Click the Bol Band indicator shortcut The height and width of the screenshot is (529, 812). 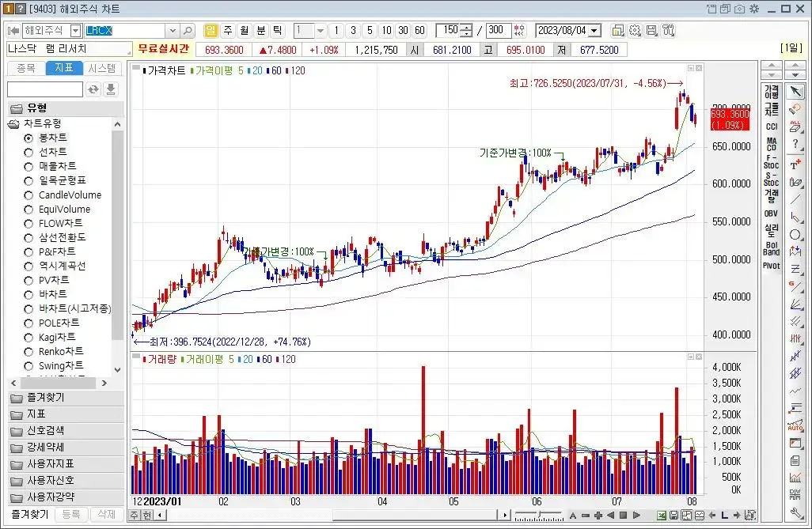point(771,248)
